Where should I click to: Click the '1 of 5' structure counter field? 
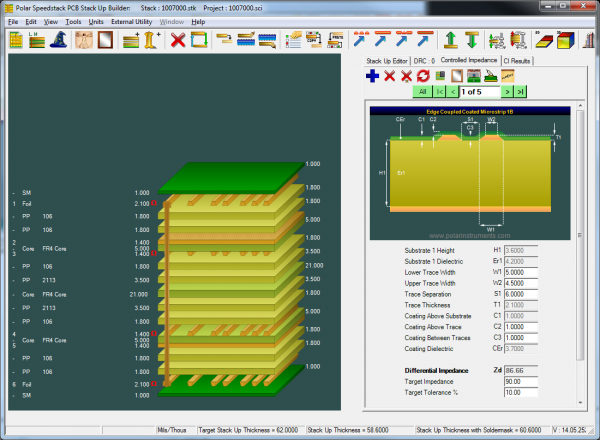(480, 92)
